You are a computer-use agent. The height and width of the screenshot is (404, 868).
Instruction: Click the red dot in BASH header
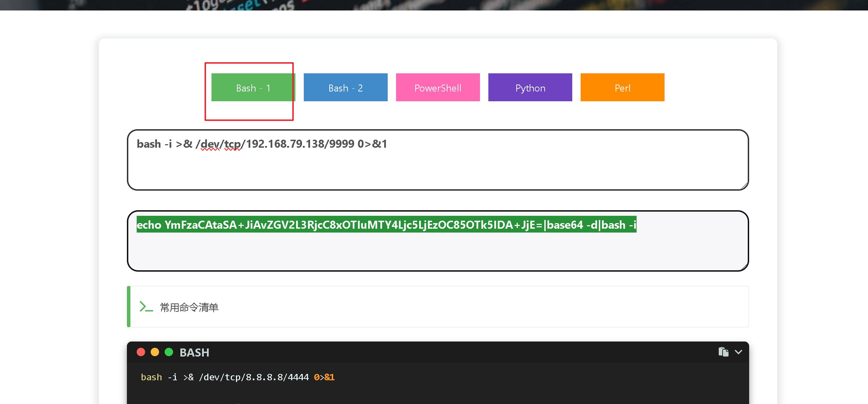point(141,352)
